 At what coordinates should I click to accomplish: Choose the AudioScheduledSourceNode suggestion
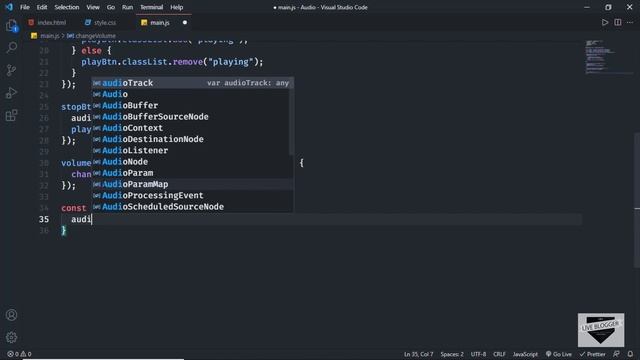[x=192, y=207]
